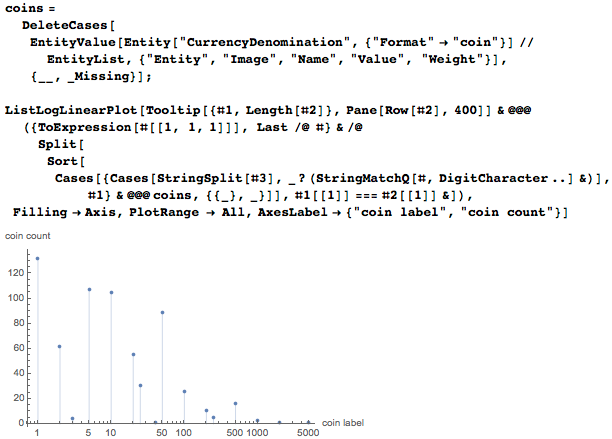This screenshot has width=612, height=439.
Task: Click the Sort function name
Action: pyautogui.click(x=62, y=161)
